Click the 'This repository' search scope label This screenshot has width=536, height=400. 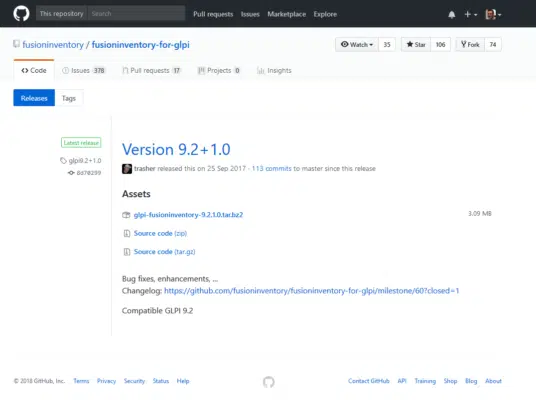62,14
